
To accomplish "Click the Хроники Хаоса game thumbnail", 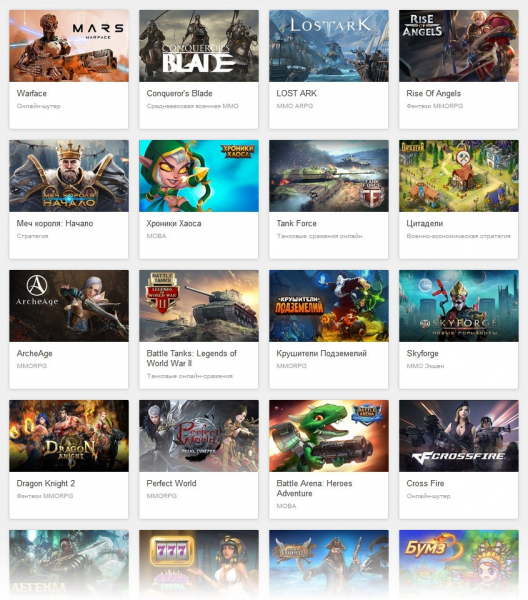I will tap(199, 176).
